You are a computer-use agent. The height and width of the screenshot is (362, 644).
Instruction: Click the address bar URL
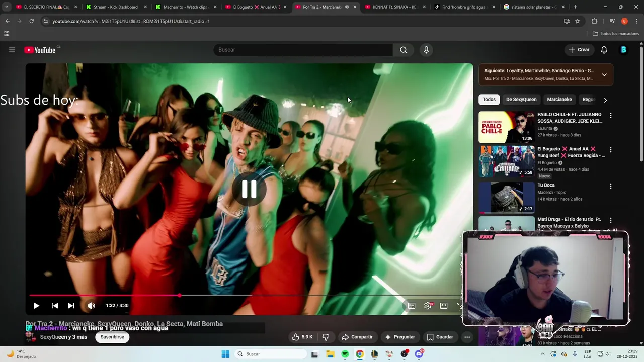pos(131,21)
